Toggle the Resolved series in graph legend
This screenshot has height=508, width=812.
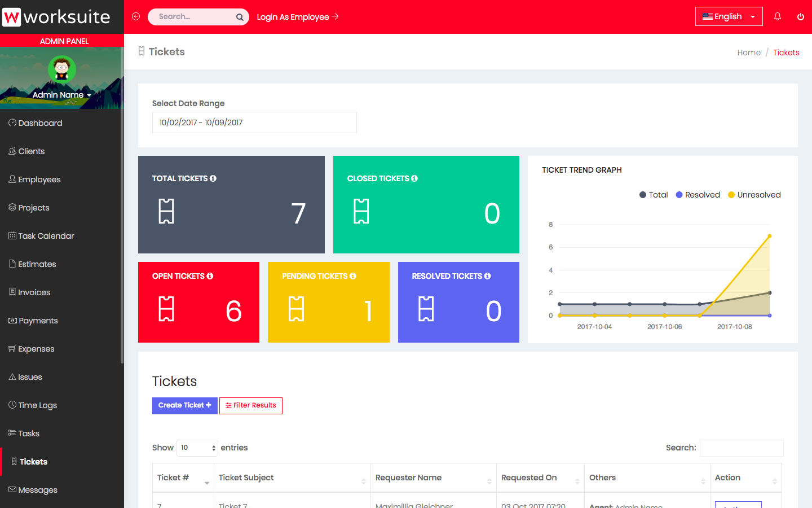tap(698, 195)
